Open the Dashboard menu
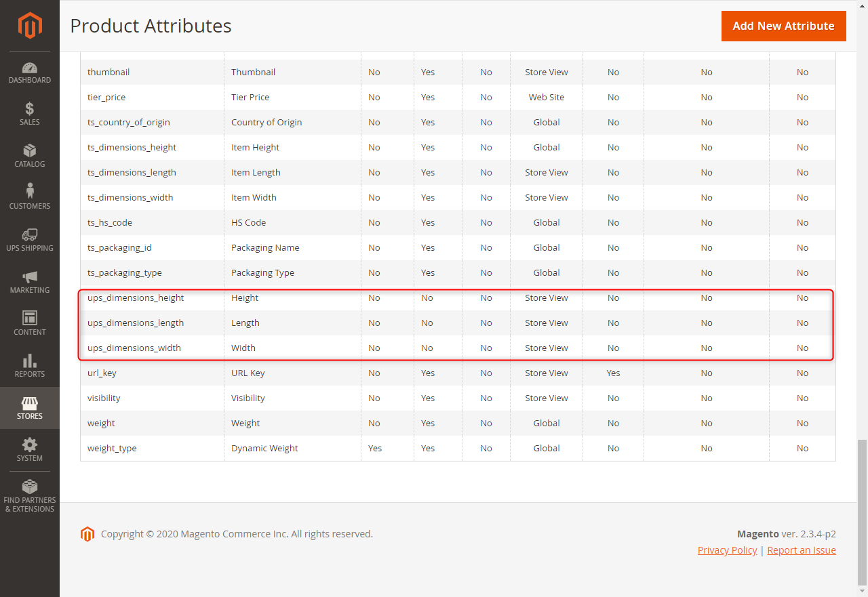 [30, 73]
